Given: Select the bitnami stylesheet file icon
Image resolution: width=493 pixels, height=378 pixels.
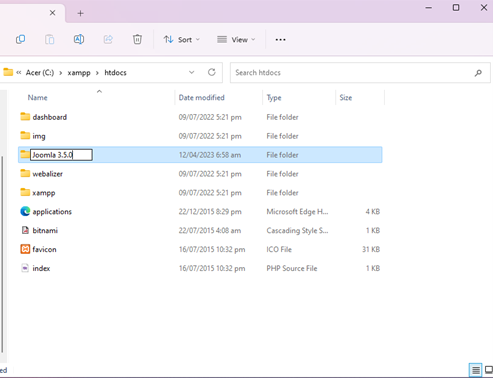Looking at the screenshot, I should (x=25, y=230).
